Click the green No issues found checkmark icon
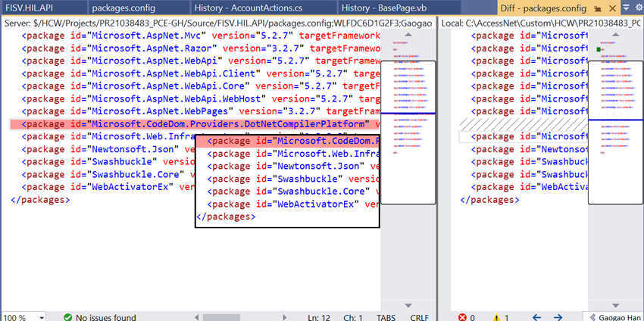 (x=67, y=317)
